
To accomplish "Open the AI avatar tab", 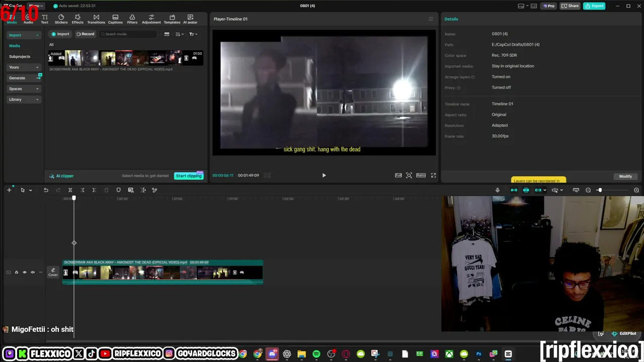I will click(x=190, y=19).
